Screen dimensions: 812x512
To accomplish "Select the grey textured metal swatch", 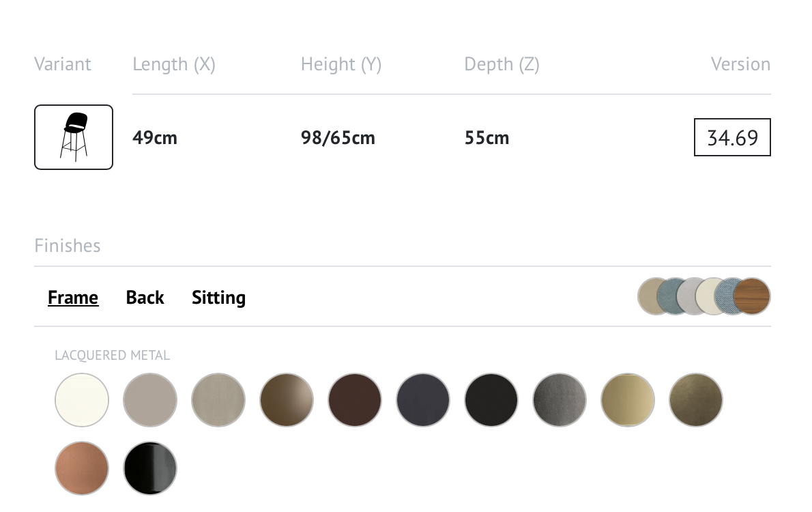I will coord(560,400).
